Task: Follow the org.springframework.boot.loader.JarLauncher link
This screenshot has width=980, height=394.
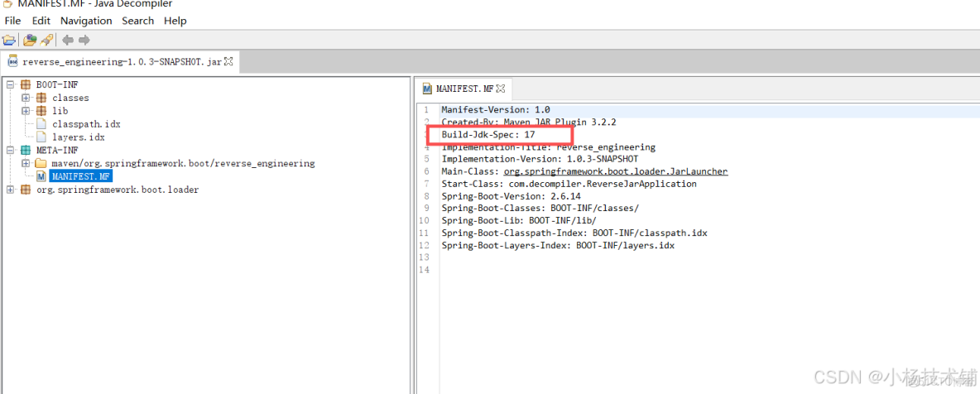Action: point(614,171)
